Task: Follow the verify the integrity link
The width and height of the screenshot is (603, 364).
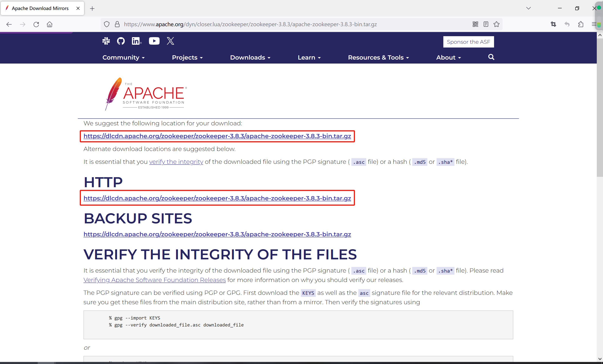Action: (176, 162)
